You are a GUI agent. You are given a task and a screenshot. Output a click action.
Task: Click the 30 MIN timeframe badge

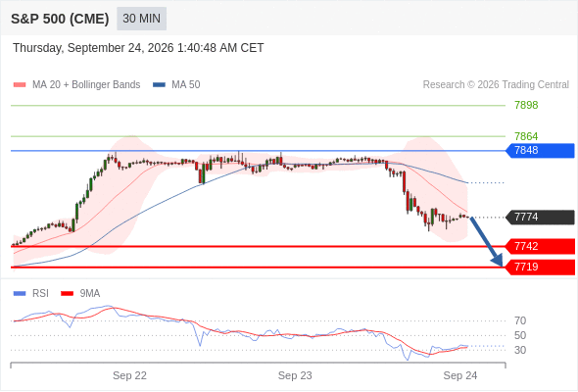pos(141,19)
